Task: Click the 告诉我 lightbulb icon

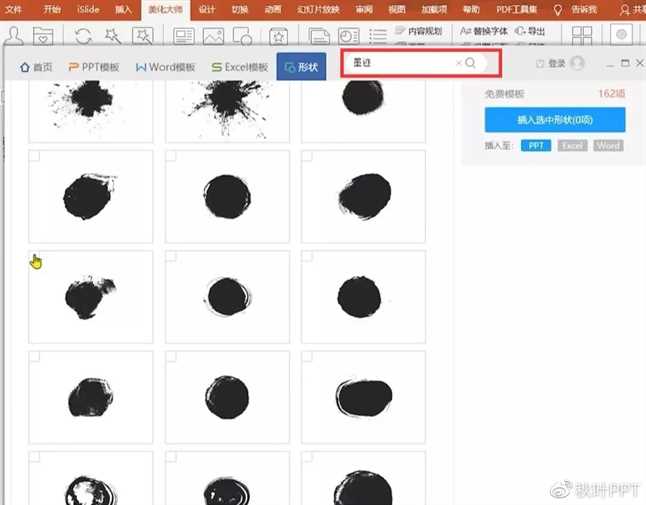Action: [558, 9]
